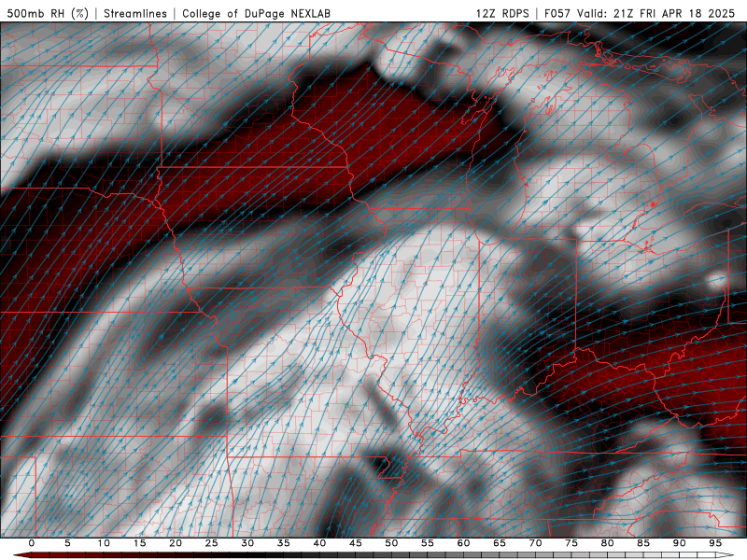Click the "45" value on the color scale
Screen dimensions: 747x560
click(356, 543)
